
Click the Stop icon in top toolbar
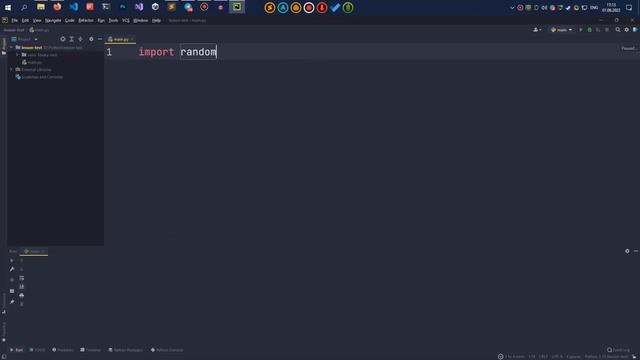607,30
